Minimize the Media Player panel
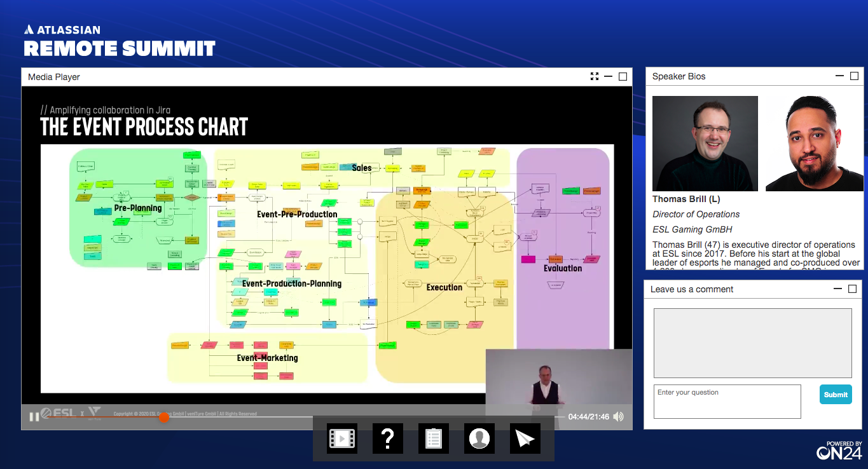868x469 pixels. (609, 76)
